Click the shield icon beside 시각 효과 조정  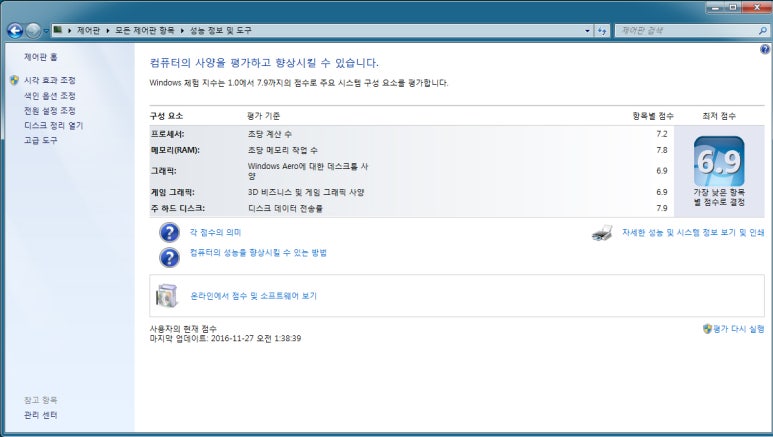click(x=15, y=80)
